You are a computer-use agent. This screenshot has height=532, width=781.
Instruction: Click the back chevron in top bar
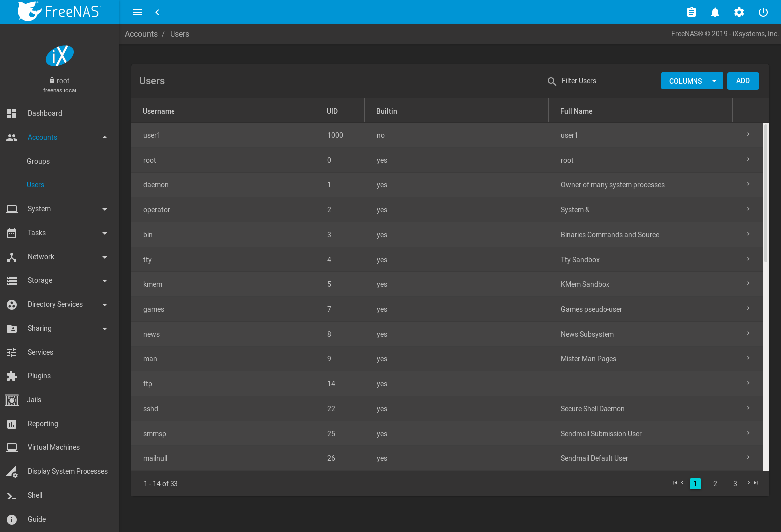pyautogui.click(x=157, y=12)
